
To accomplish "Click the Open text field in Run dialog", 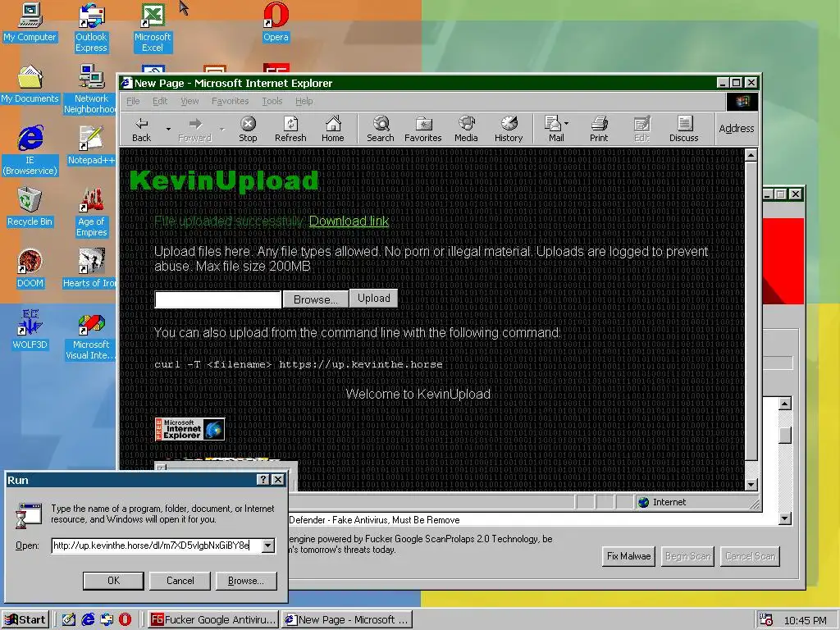I will click(157, 546).
